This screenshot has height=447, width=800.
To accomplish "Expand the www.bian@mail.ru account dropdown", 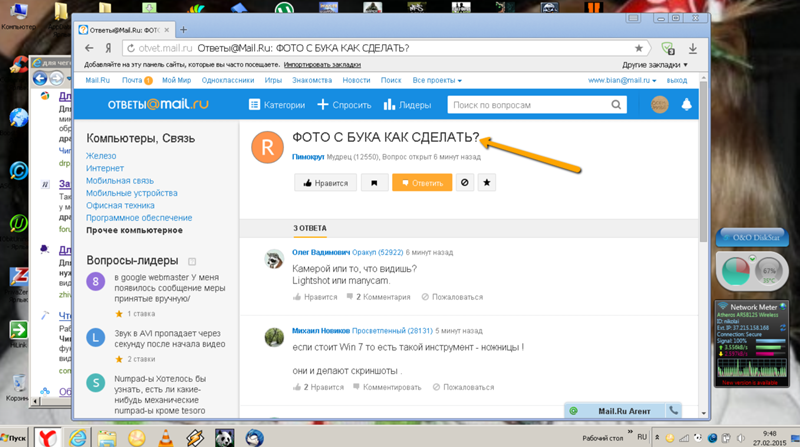I will point(621,80).
